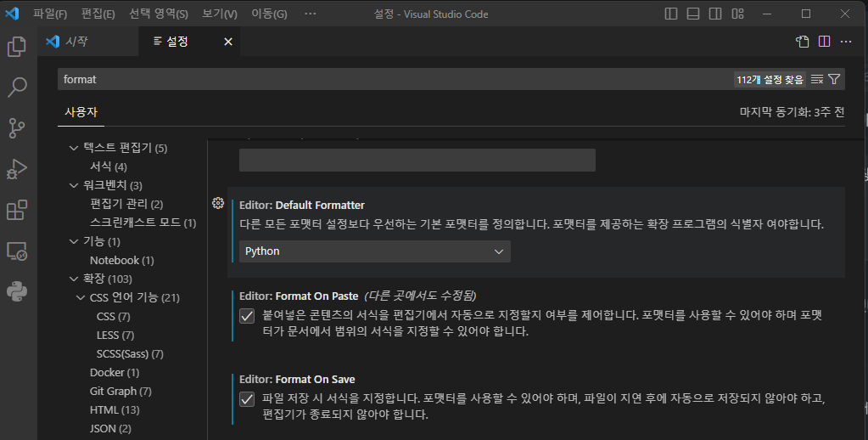Screen dimensions: 868x440
Task: Close the 설정 tab
Action: point(228,42)
